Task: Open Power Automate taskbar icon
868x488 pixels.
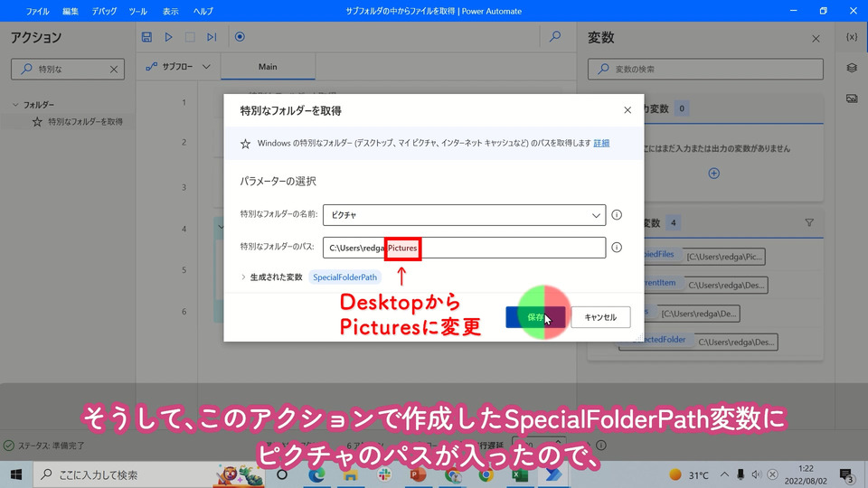Action: (552, 474)
